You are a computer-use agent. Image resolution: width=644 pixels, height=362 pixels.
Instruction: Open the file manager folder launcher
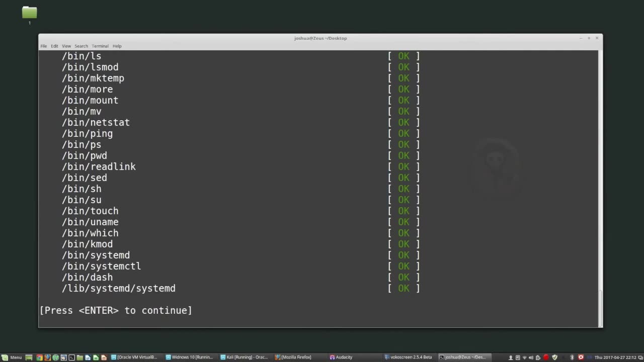tap(79, 357)
